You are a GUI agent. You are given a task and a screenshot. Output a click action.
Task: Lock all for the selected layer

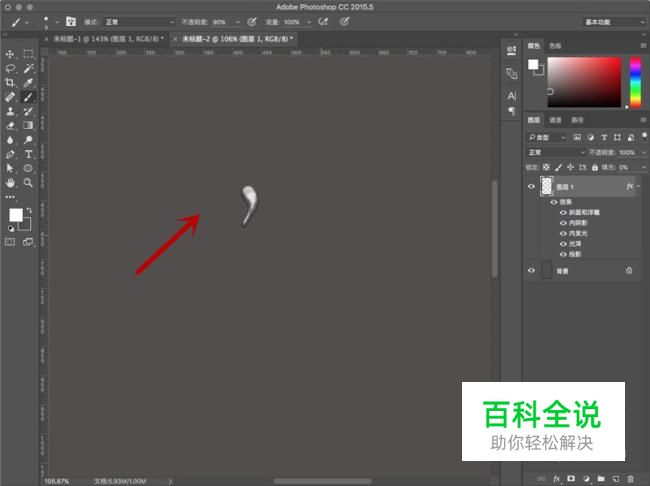(595, 167)
